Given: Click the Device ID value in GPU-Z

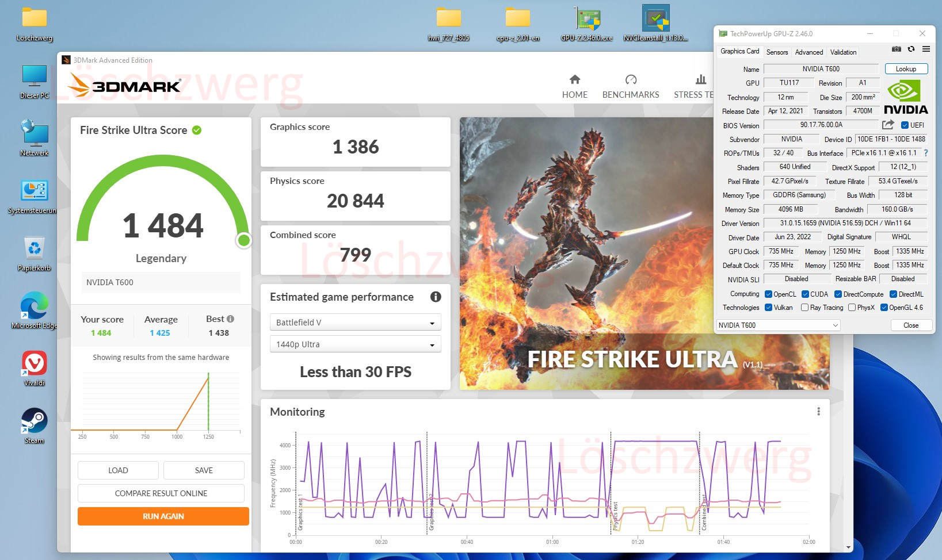Looking at the screenshot, I should point(891,139).
